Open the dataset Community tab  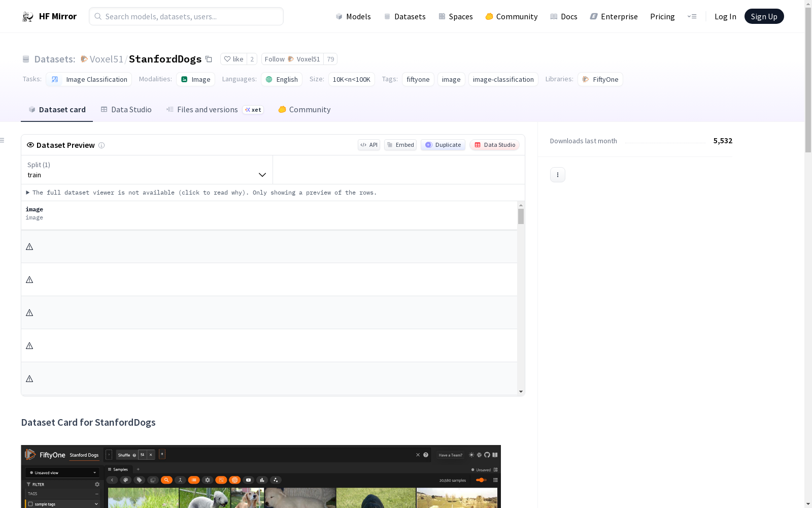304,110
